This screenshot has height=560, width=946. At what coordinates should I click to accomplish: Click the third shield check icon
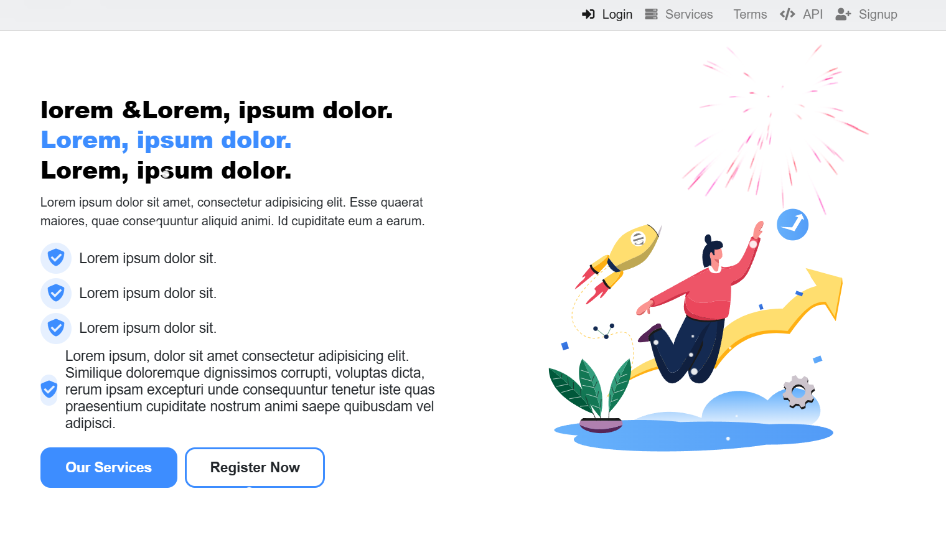56,327
